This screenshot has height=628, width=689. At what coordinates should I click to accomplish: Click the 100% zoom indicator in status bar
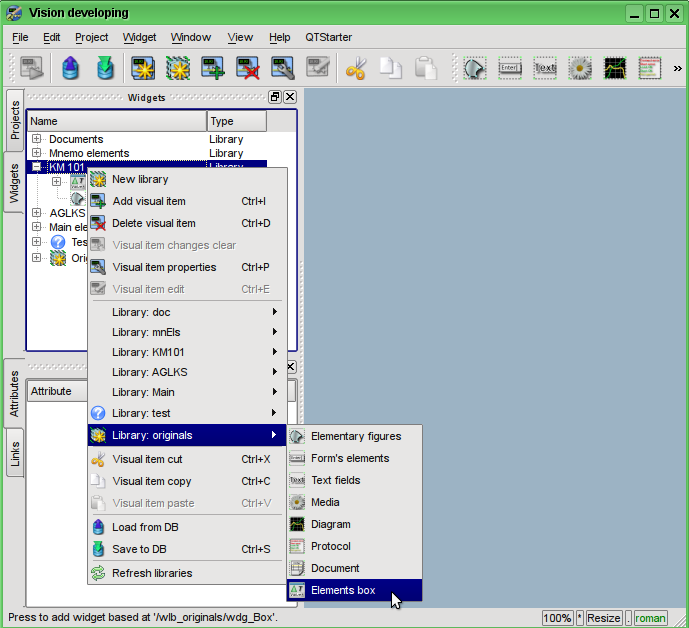[557, 618]
